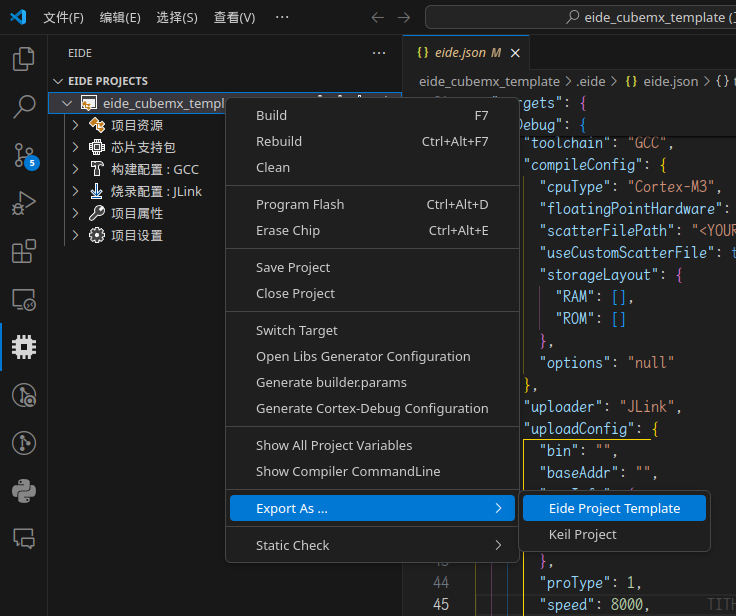
Task: Click the 项目属性 wrench icon
Action: click(x=97, y=213)
